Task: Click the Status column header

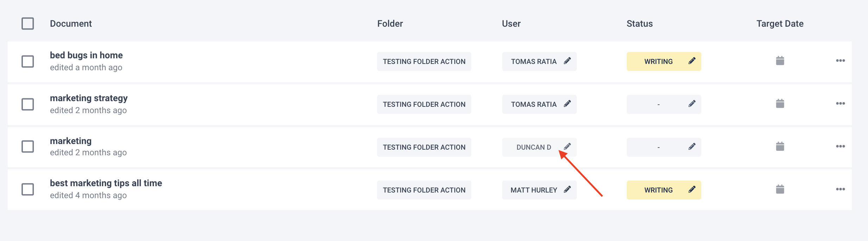Action: [639, 24]
